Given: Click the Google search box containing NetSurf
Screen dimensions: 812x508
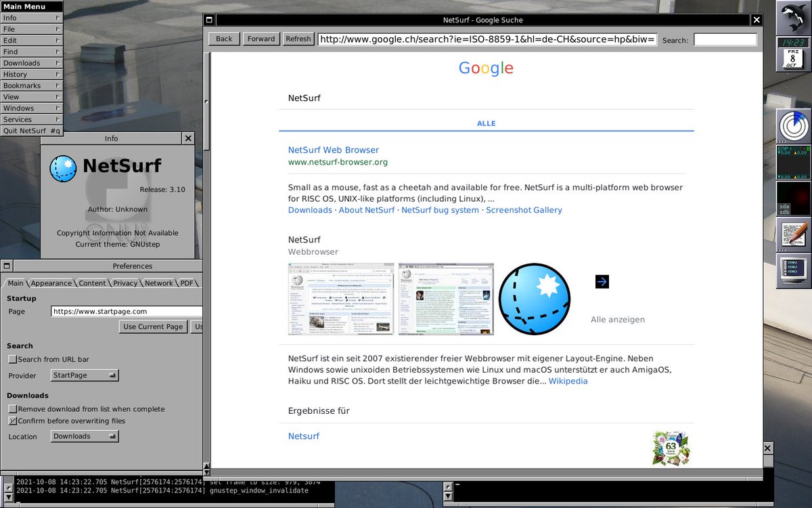Looking at the screenshot, I should 487,98.
